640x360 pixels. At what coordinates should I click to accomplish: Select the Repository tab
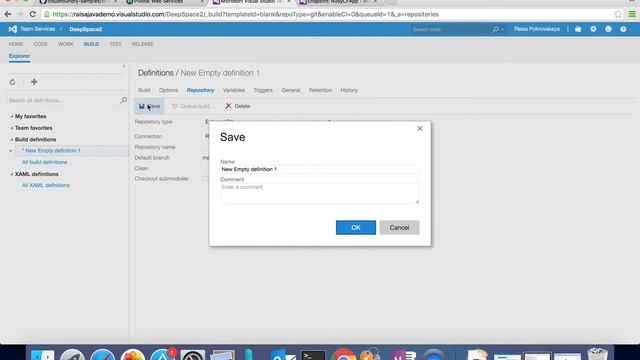(200, 90)
